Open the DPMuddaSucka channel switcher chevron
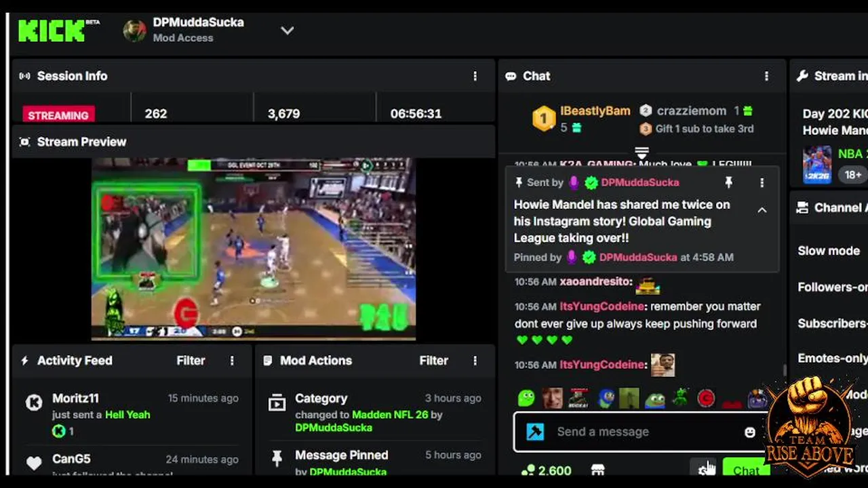Image resolution: width=868 pixels, height=488 pixels. 288,30
